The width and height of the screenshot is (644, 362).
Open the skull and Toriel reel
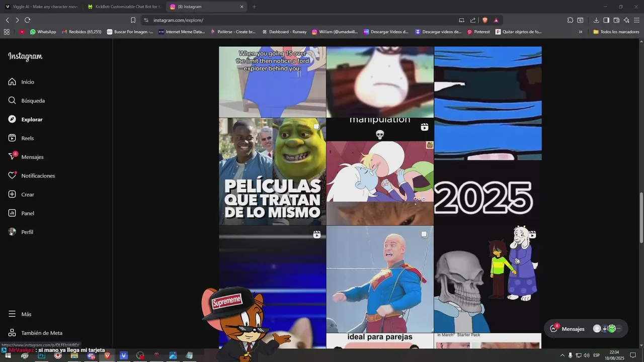click(488, 279)
